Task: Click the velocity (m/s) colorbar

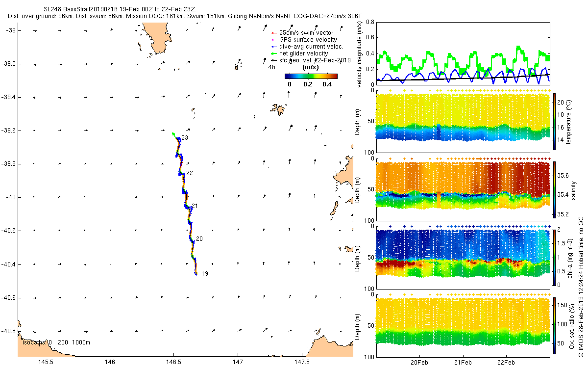Action: pos(311,76)
